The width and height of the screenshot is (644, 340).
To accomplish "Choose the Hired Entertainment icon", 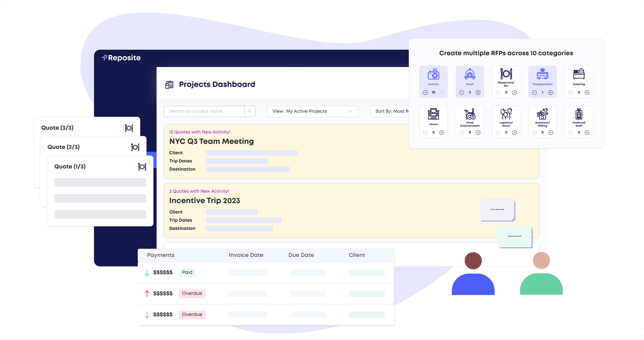I will (470, 114).
